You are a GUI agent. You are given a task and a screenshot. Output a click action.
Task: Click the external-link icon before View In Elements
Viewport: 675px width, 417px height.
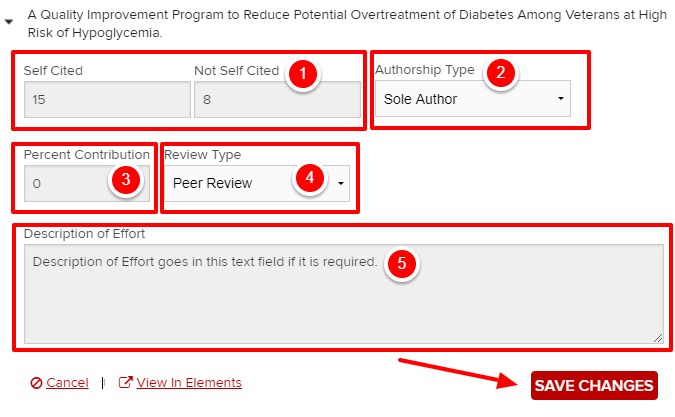point(125,383)
